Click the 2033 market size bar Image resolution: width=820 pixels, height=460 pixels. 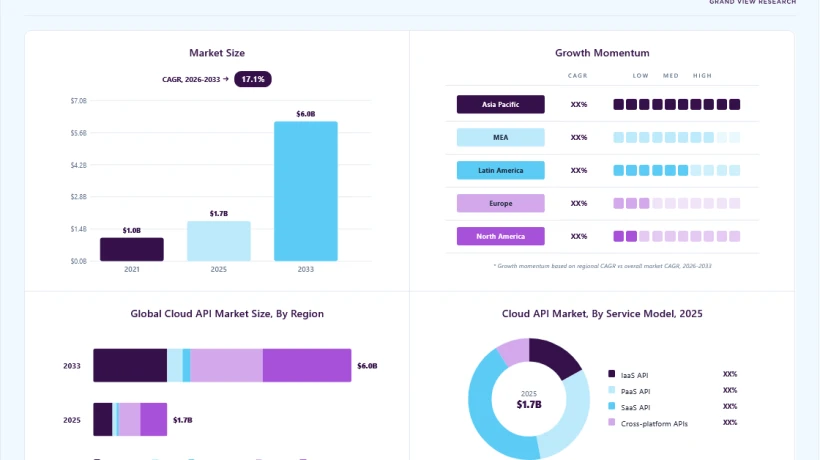coord(306,191)
